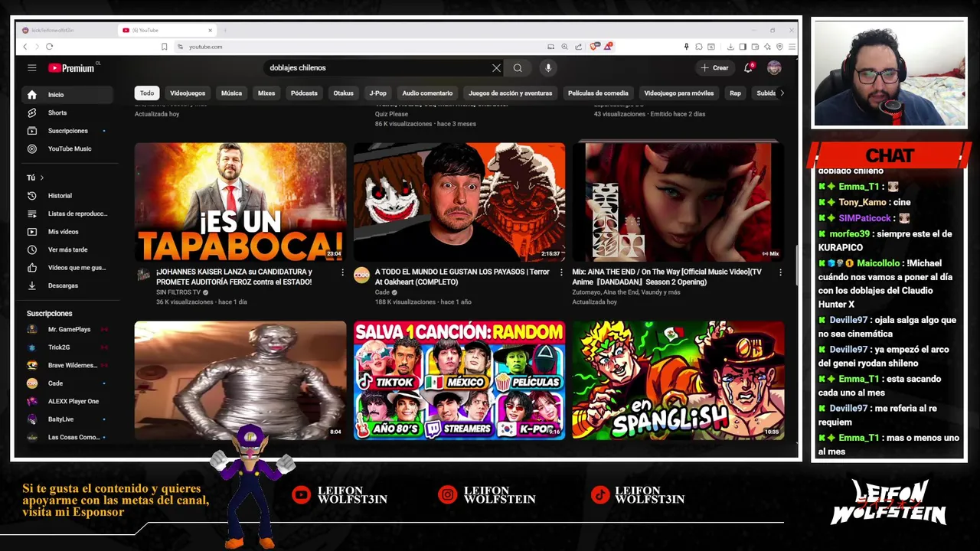Select the Videojuegos filter chip
The height and width of the screenshot is (551, 980).
click(x=188, y=93)
